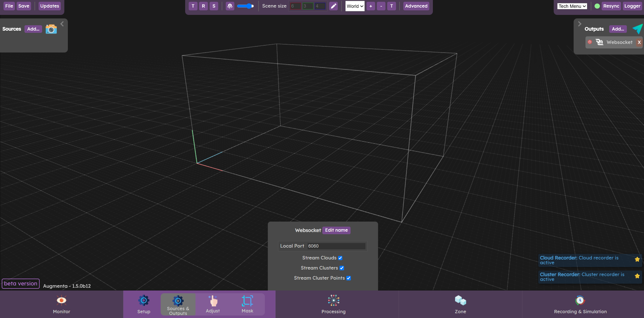Disable the Stream Clouds checkbox
This screenshot has height=318, width=644.
coord(340,258)
